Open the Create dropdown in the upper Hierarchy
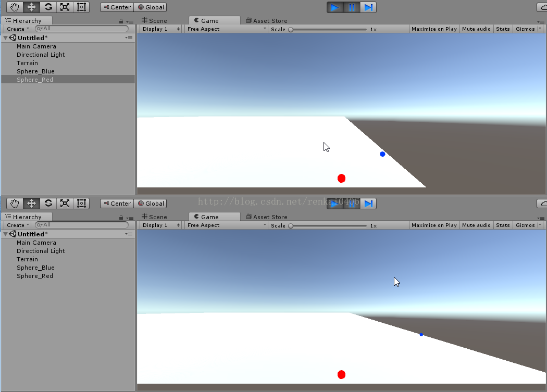The image size is (547, 392). point(17,29)
